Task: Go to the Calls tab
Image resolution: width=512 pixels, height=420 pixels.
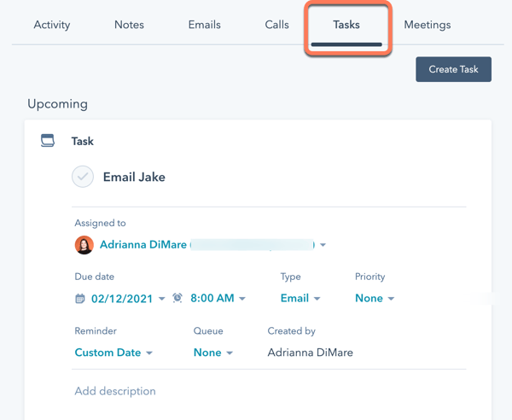Action: (276, 25)
